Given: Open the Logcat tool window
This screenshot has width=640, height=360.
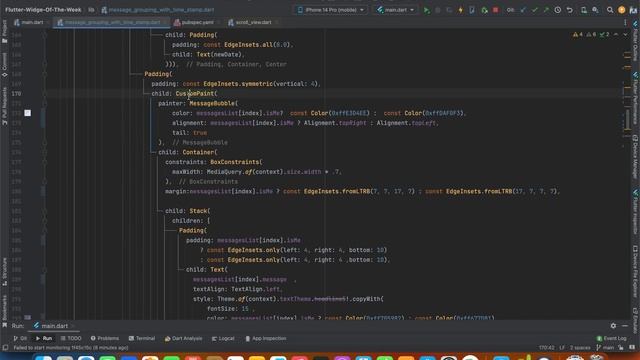Looking at the screenshot, I should 223,338.
